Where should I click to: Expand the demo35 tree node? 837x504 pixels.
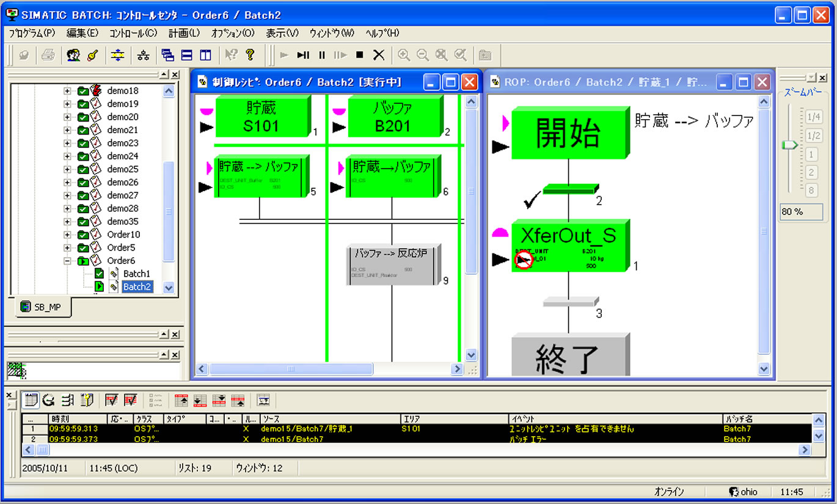coord(67,222)
